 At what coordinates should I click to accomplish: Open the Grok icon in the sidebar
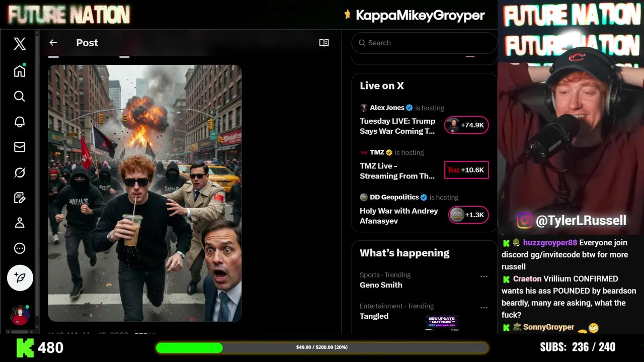tap(20, 172)
